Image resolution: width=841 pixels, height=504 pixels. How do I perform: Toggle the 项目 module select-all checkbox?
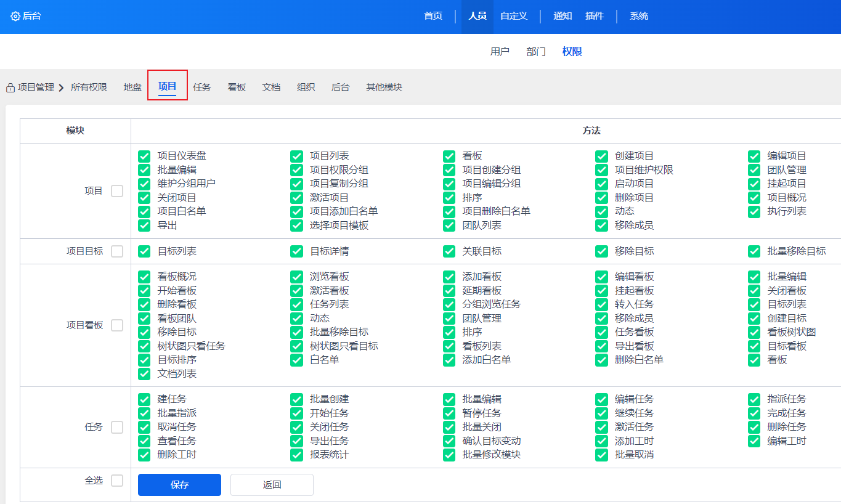pos(117,191)
